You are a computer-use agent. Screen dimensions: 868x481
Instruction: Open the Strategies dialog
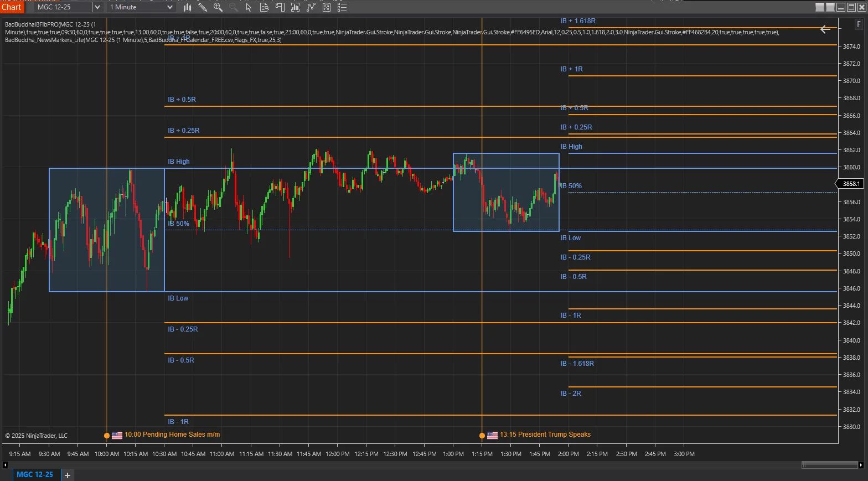click(327, 7)
